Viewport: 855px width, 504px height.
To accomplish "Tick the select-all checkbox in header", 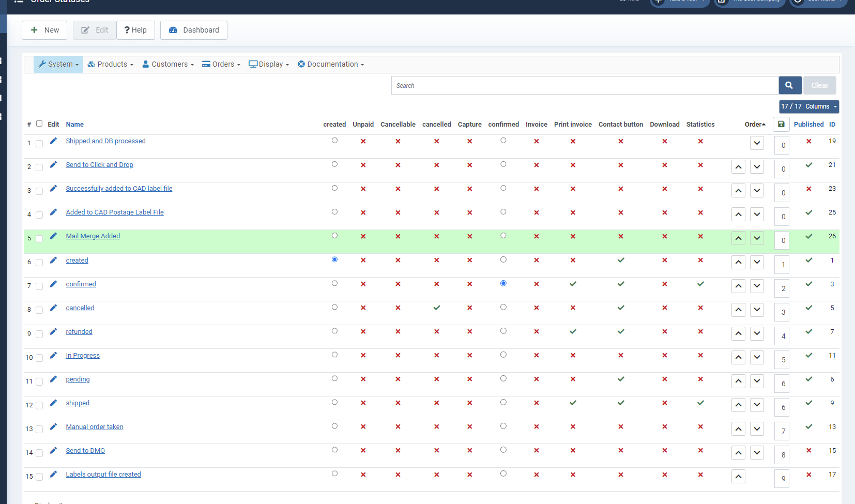I will point(39,124).
